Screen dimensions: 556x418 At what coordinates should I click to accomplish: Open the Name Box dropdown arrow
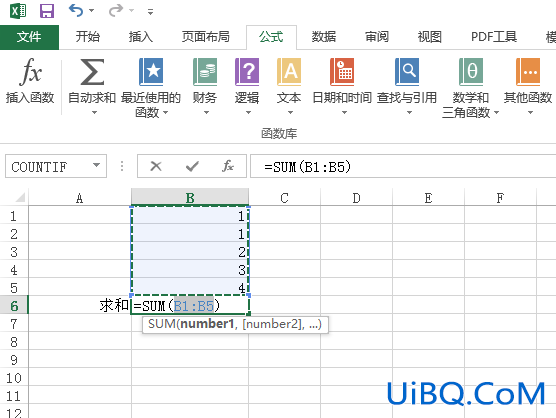(x=96, y=166)
